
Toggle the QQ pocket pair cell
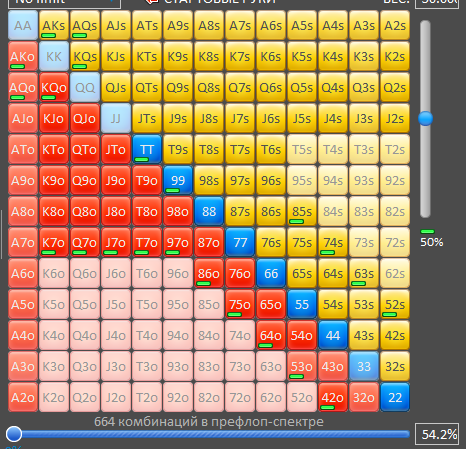click(x=85, y=87)
